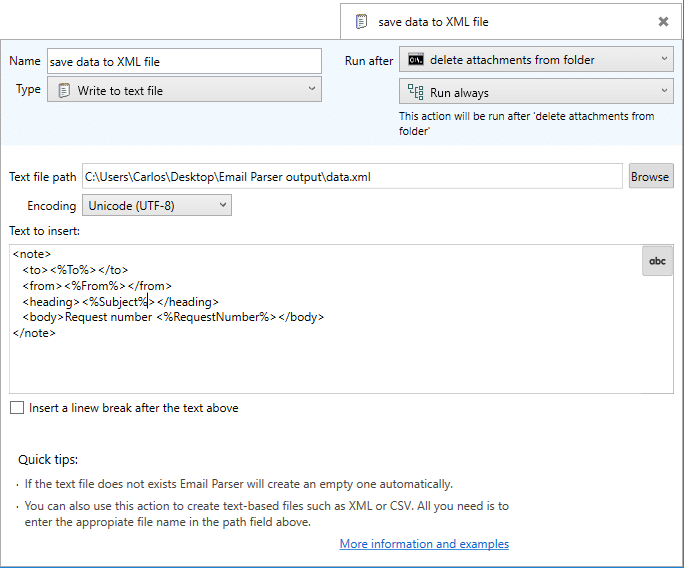Open the Run after action dropdown

tap(536, 59)
